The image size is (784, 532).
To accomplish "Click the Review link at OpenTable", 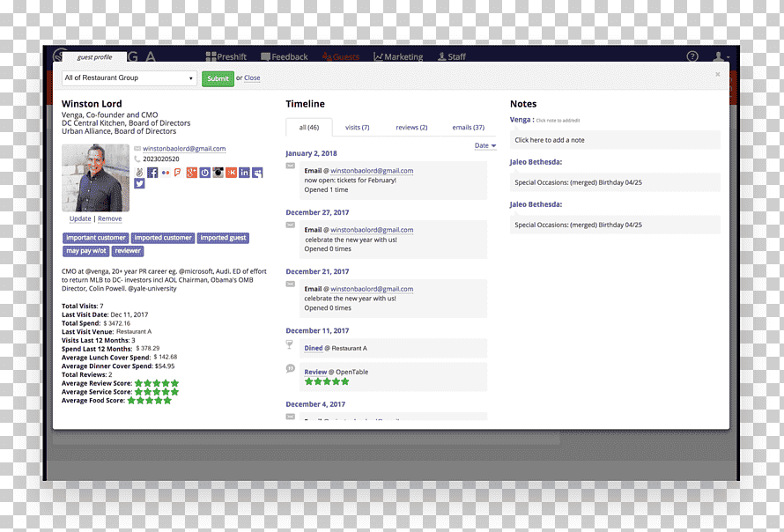I will point(315,372).
